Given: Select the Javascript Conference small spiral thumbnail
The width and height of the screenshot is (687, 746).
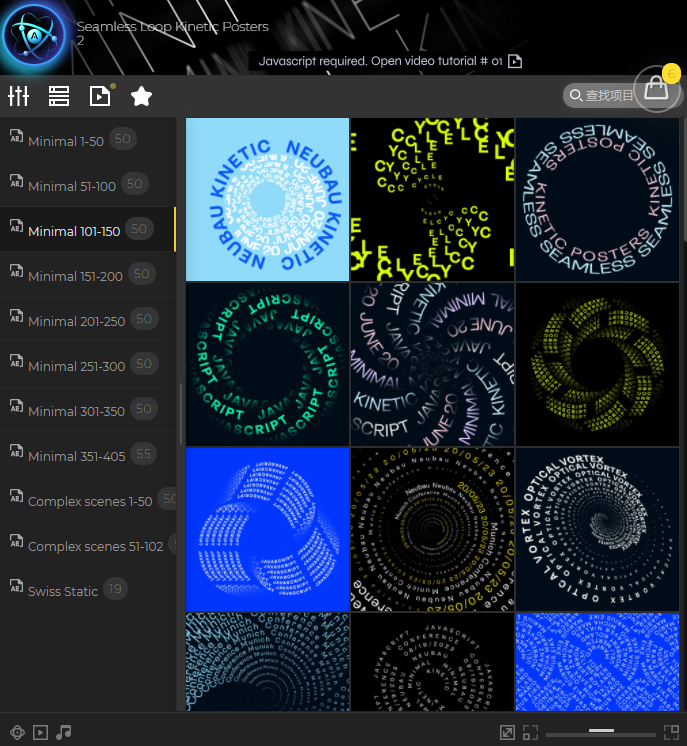Looking at the screenshot, I should pos(432,662).
